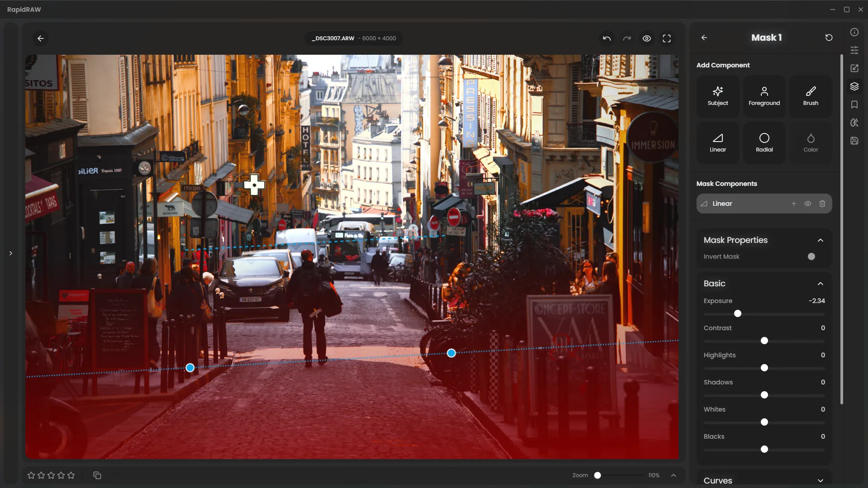Collapse the Basic adjustments section
The width and height of the screenshot is (868, 488).
(820, 284)
